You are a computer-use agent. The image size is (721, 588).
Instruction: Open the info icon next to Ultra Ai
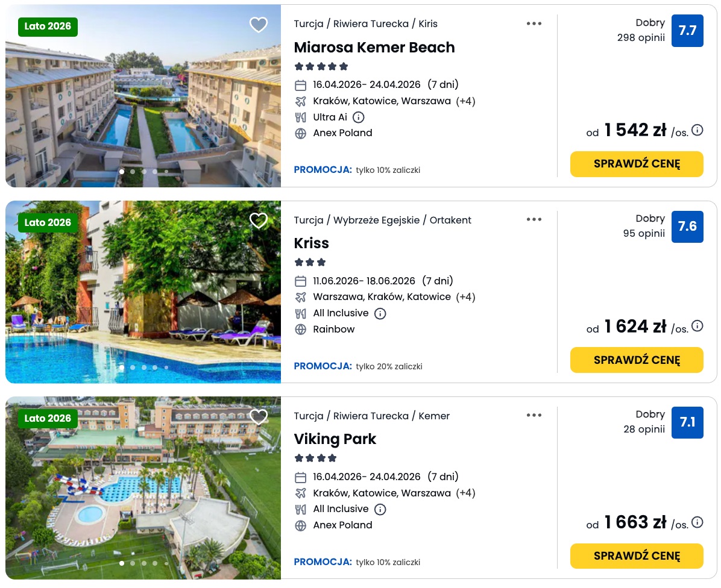point(358,117)
